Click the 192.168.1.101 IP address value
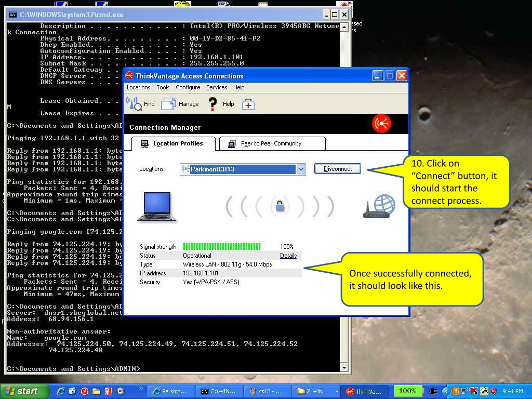This screenshot has height=399, width=532. [x=201, y=273]
